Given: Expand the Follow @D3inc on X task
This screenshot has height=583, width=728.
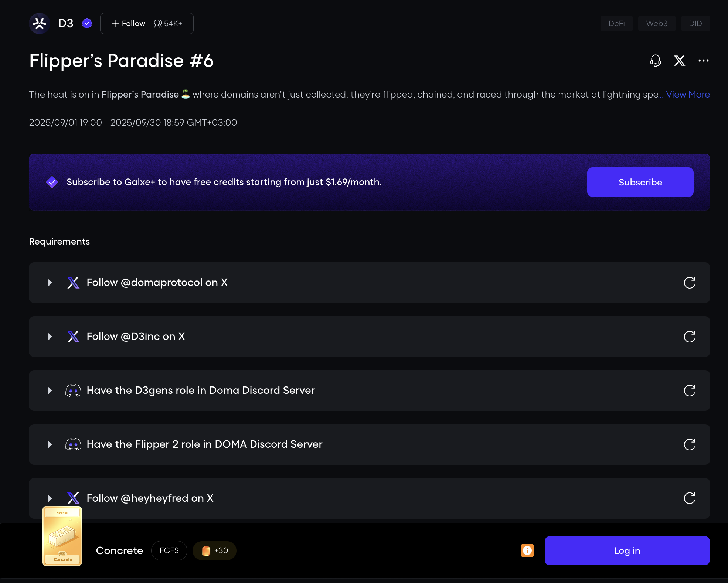Looking at the screenshot, I should 50,337.
